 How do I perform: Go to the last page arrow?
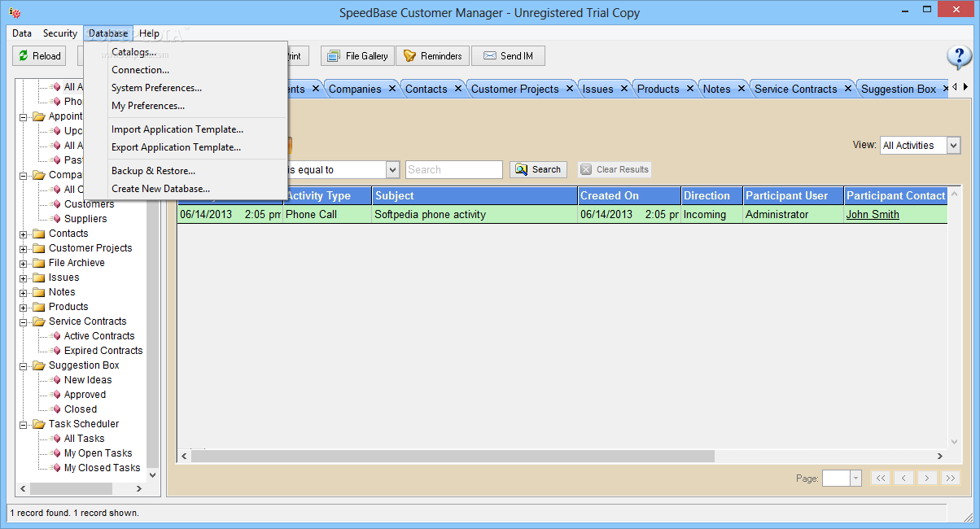(950, 479)
